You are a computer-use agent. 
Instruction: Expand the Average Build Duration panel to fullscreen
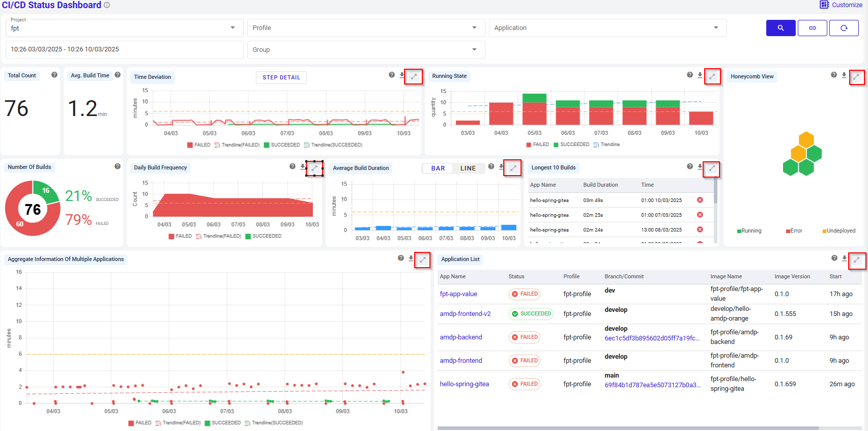[513, 168]
